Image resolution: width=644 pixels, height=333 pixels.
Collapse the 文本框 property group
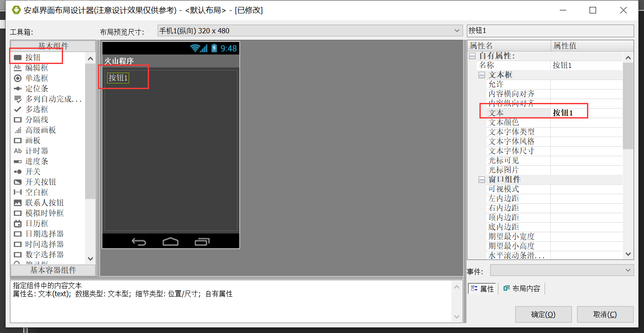482,75
